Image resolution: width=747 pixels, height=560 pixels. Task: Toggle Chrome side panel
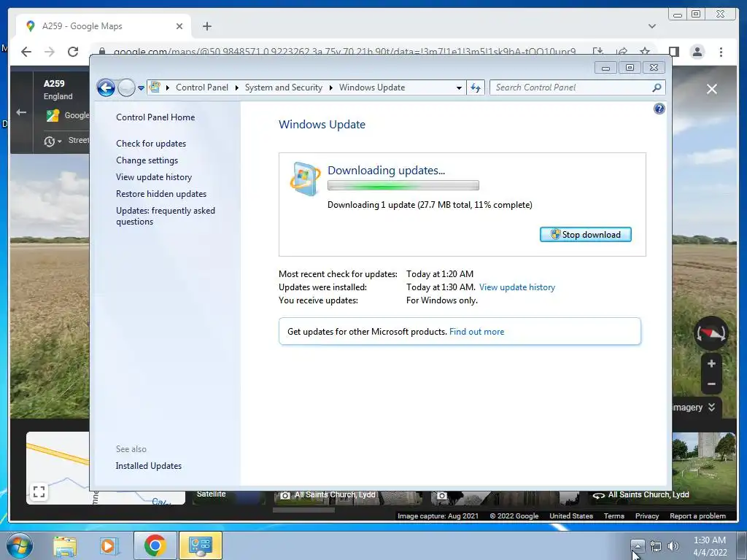click(673, 52)
